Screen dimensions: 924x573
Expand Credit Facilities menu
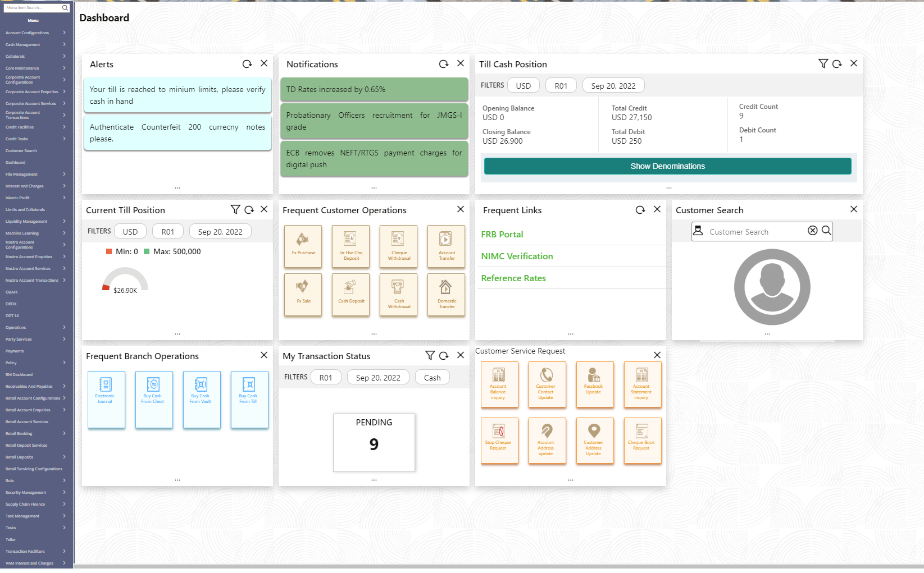[x=64, y=127]
